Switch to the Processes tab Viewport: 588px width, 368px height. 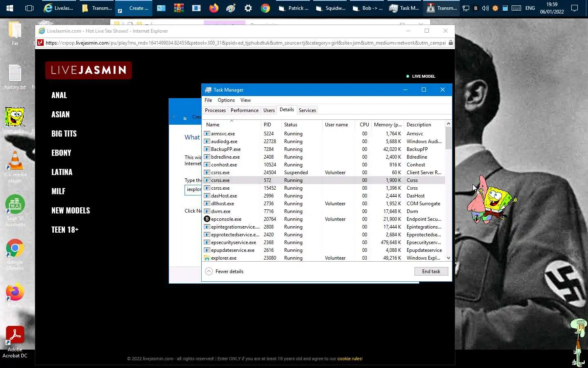tap(215, 110)
